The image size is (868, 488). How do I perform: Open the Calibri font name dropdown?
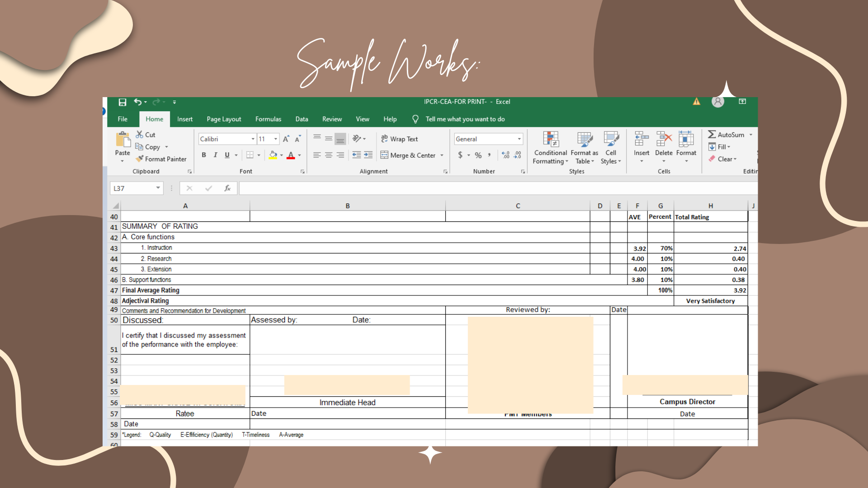[x=253, y=139]
